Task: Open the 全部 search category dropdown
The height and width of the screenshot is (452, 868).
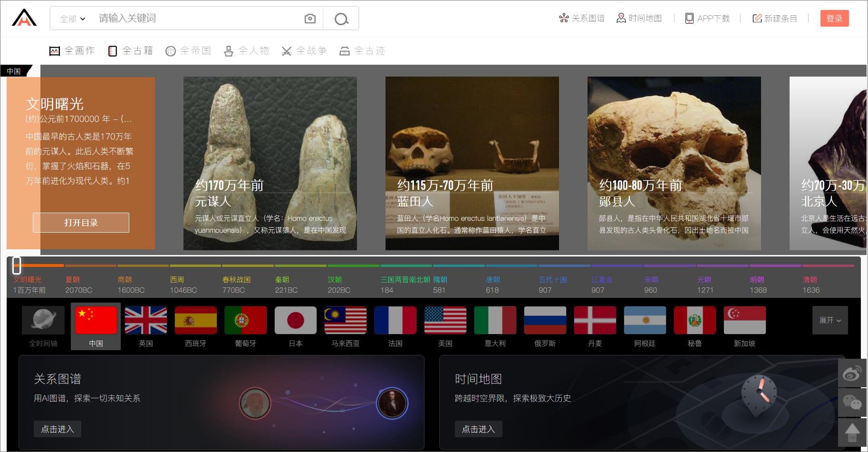Action: tap(71, 18)
